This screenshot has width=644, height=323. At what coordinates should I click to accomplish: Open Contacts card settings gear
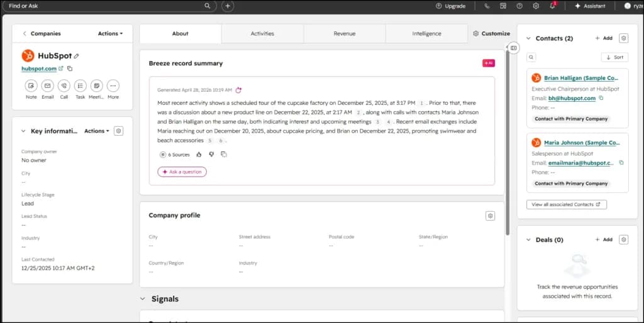tap(623, 38)
